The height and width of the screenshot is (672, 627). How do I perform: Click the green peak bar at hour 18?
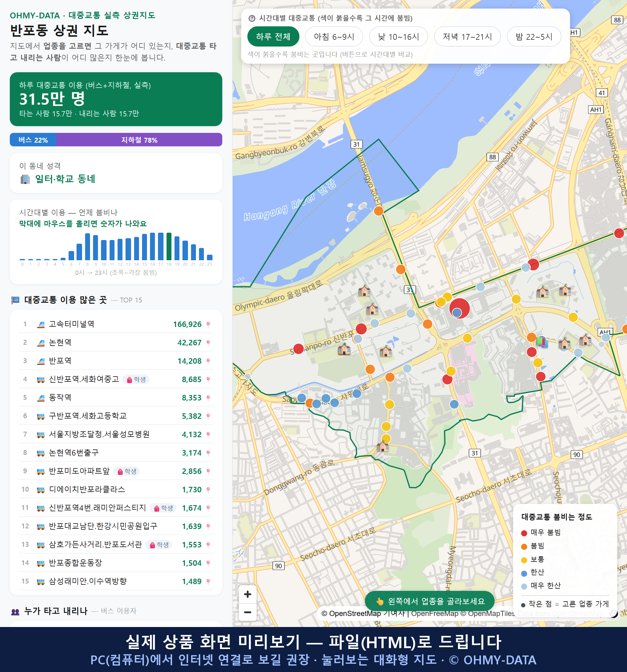coord(169,246)
